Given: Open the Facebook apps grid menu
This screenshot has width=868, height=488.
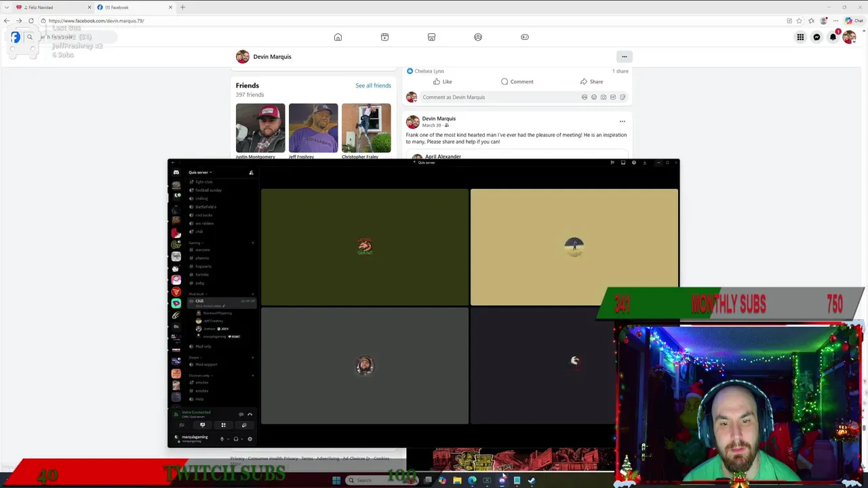Looking at the screenshot, I should click(800, 37).
